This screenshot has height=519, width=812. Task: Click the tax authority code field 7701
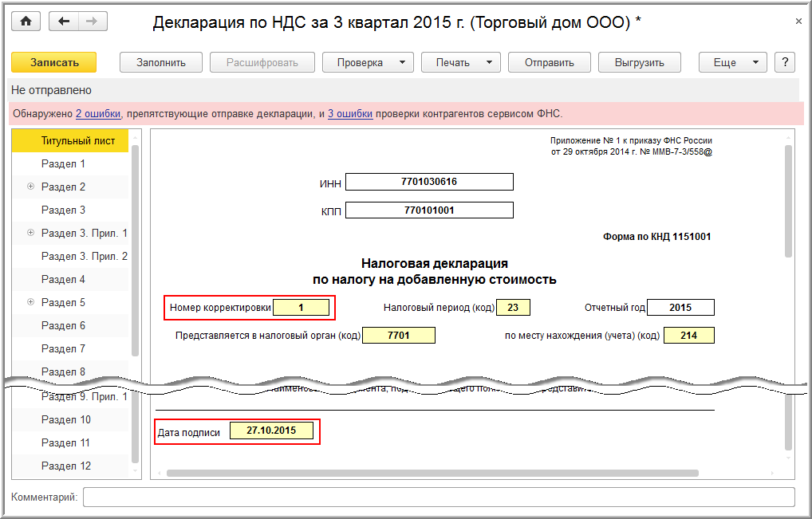tap(399, 336)
